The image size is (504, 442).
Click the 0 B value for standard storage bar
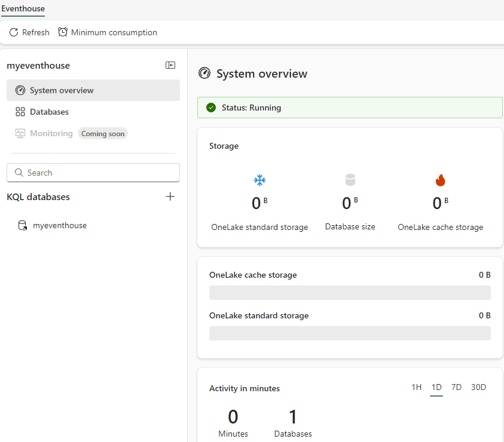click(485, 315)
